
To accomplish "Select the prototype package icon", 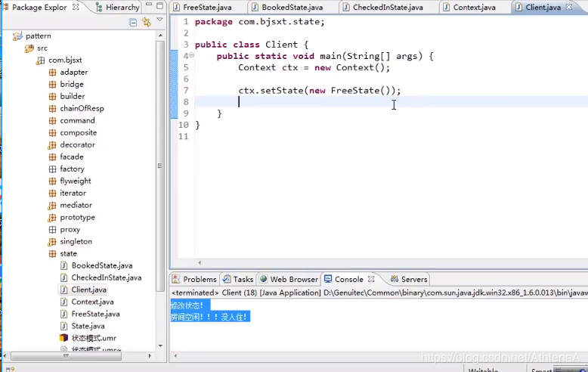I will 52,218.
